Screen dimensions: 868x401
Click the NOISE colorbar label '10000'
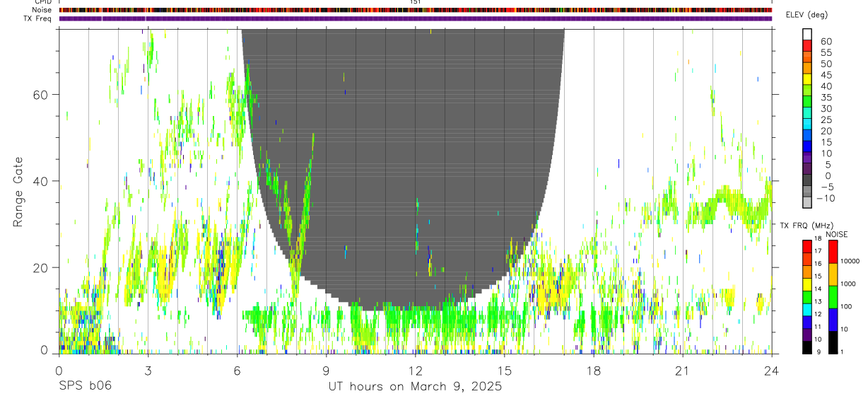point(850,261)
